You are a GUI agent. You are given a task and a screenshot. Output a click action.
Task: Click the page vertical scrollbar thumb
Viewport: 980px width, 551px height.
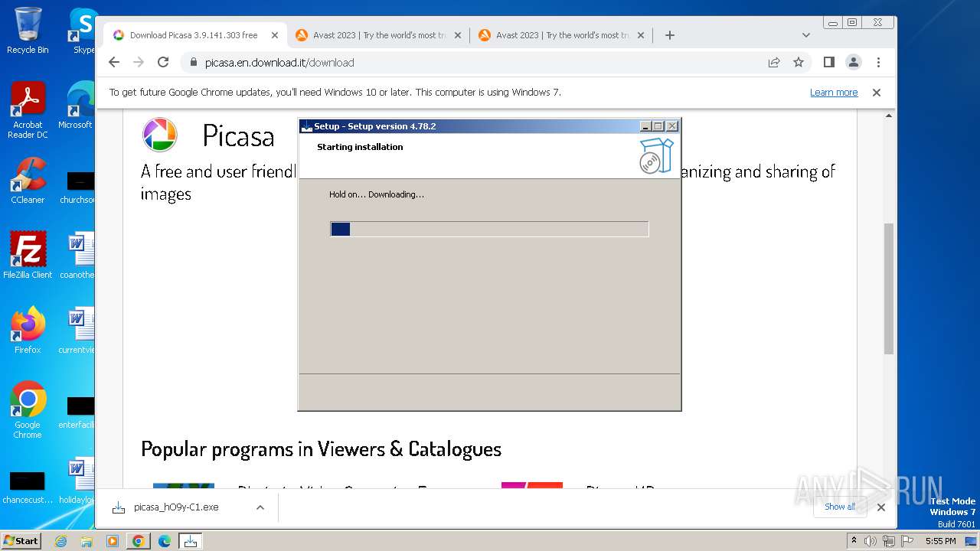point(888,289)
